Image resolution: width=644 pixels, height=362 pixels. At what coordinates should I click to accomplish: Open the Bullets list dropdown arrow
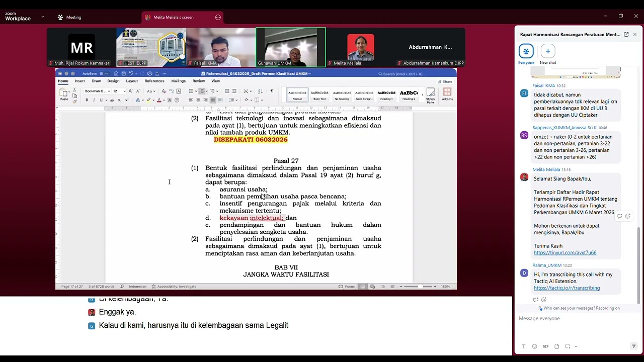196,91
